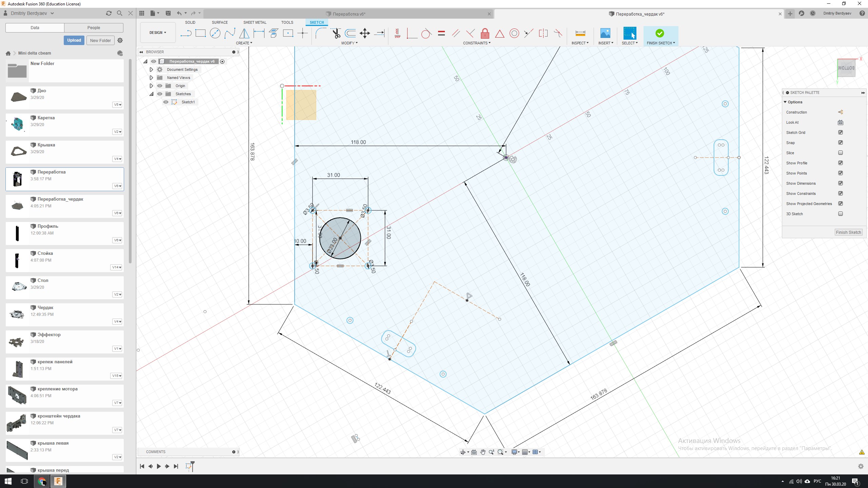
Task: Click Finish Sketch in the Sketch Palette
Action: [848, 232]
